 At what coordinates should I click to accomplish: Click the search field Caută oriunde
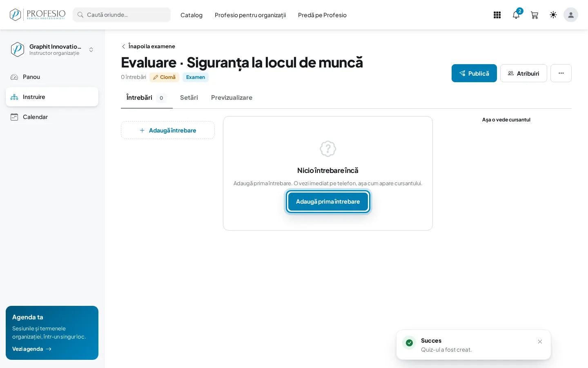(x=122, y=15)
